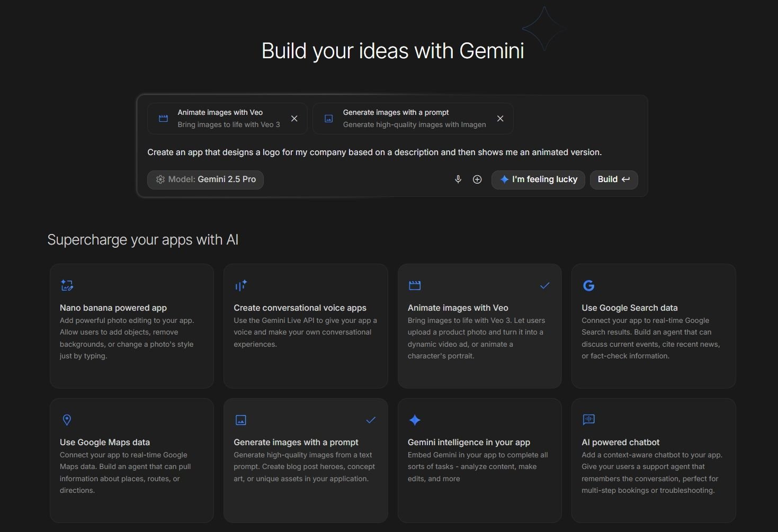Viewport: 778px width, 532px height.
Task: Click the prompt text describing the logo app
Action: [x=374, y=152]
